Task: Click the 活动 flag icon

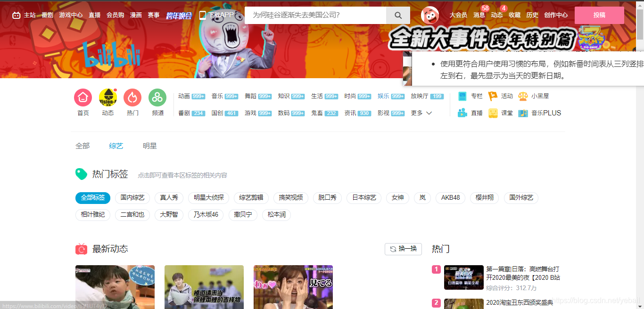Action: [493, 96]
